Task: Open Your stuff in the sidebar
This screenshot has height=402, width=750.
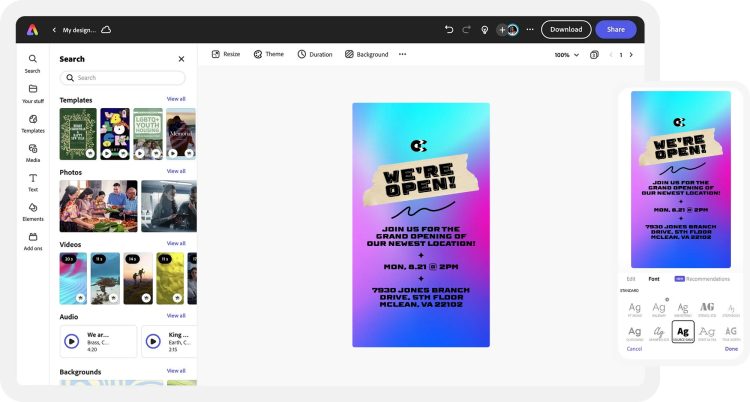Action: point(33,94)
